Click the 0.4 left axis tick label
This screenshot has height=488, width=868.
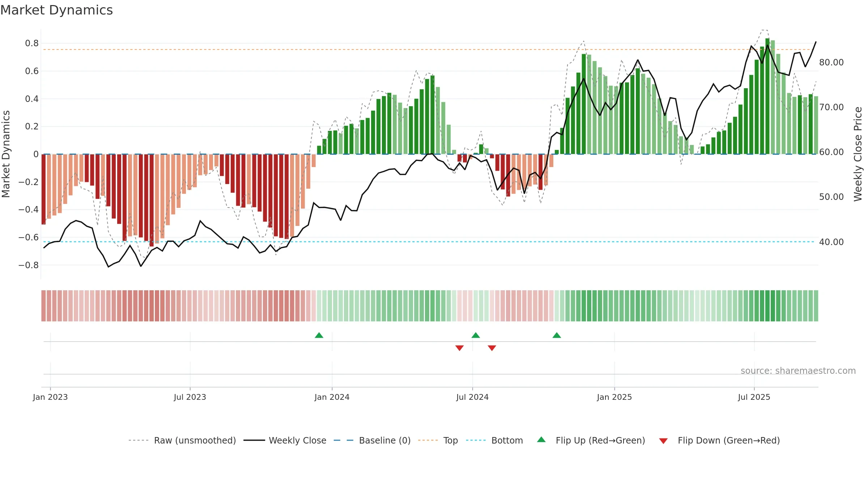click(x=32, y=99)
